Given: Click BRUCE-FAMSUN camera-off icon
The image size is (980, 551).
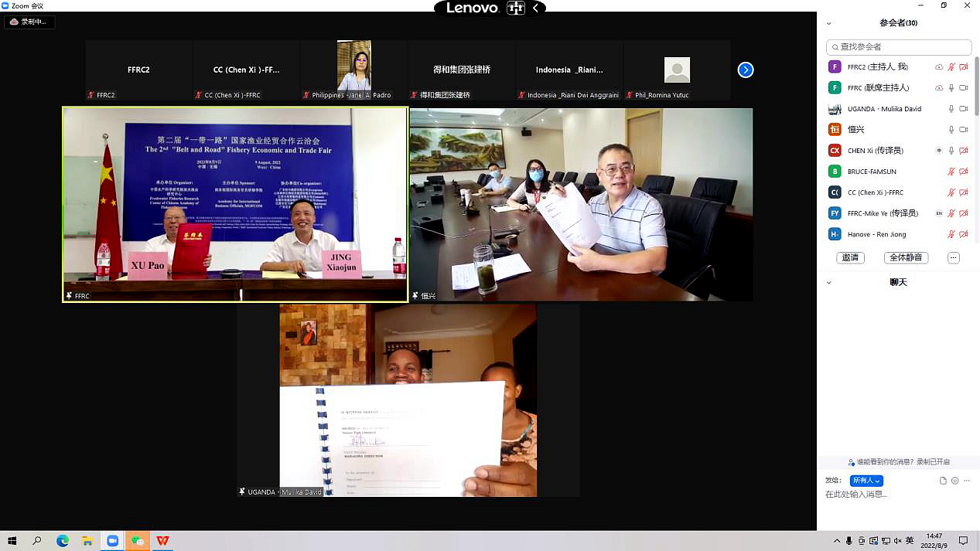Looking at the screenshot, I should click(964, 172).
